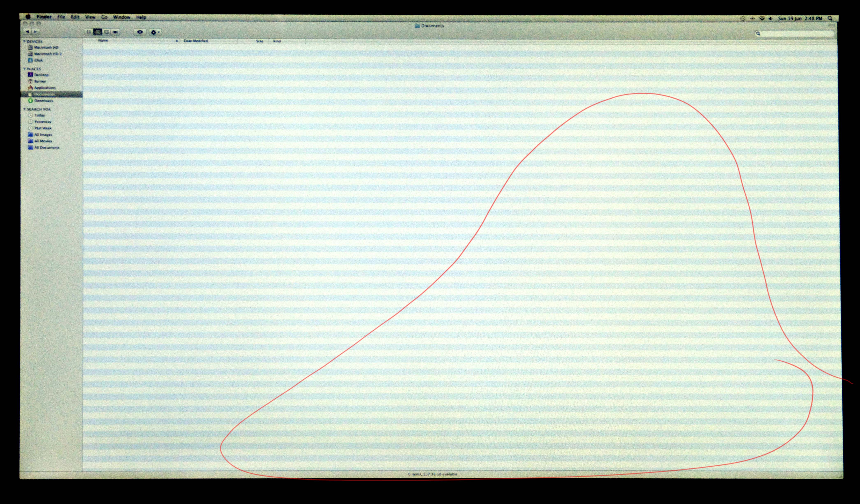The image size is (860, 504).
Task: Open the View menu
Action: [x=90, y=17]
